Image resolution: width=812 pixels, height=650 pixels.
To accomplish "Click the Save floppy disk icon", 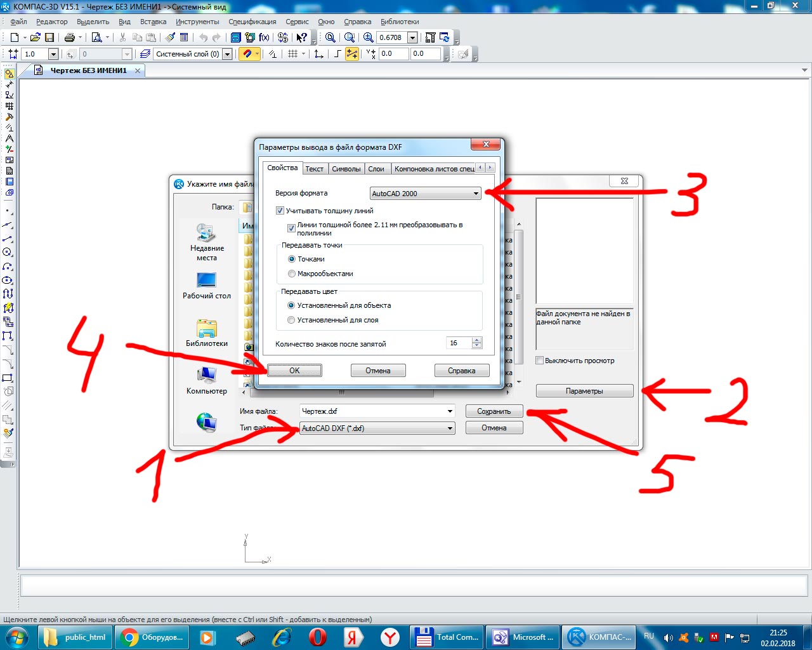I will pos(49,37).
